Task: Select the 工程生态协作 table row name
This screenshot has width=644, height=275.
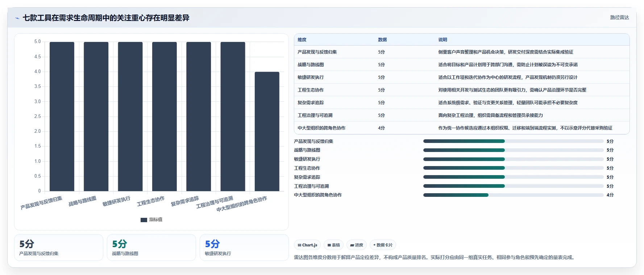Action: (311, 90)
